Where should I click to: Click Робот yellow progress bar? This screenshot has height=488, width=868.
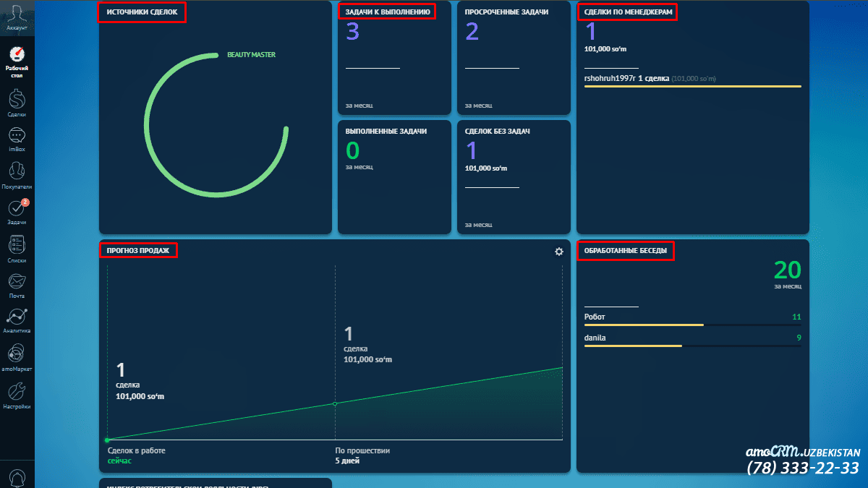click(x=644, y=325)
